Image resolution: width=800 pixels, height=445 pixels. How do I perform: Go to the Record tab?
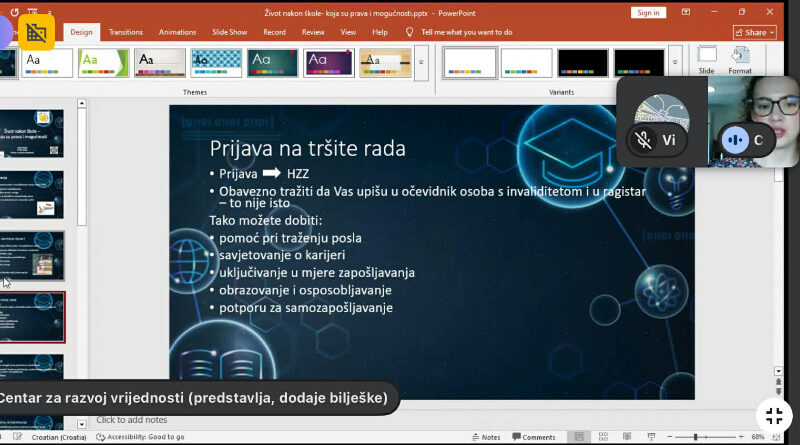274,32
